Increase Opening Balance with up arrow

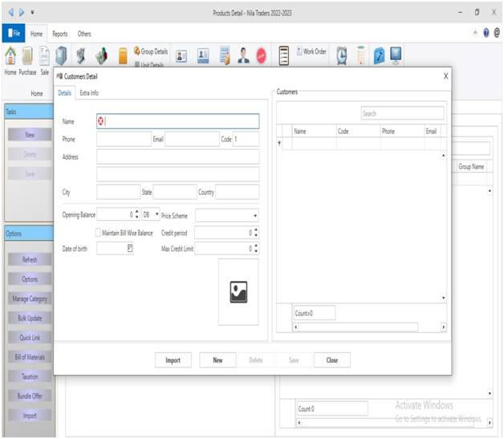137,212
